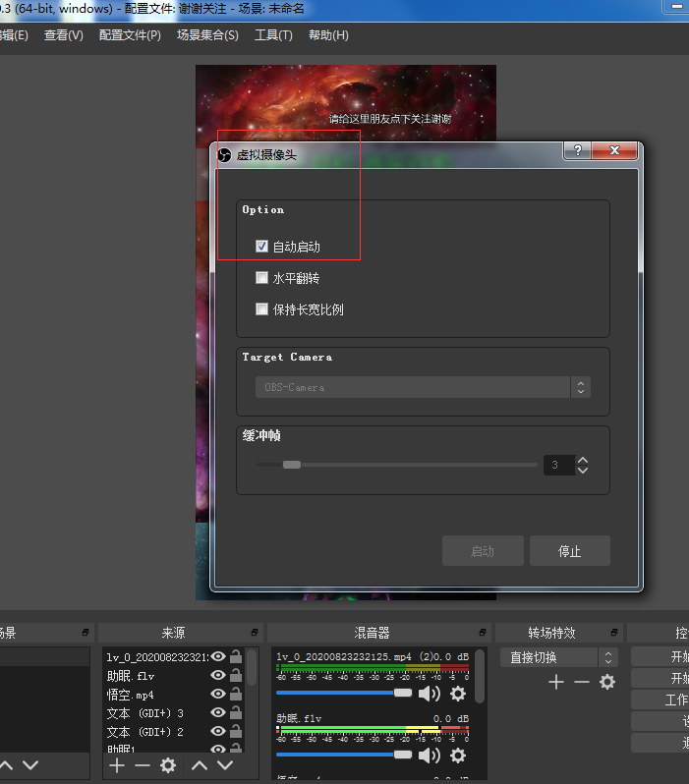This screenshot has width=689, height=784.
Task: Open the 工具(T) menu
Action: pos(273,35)
